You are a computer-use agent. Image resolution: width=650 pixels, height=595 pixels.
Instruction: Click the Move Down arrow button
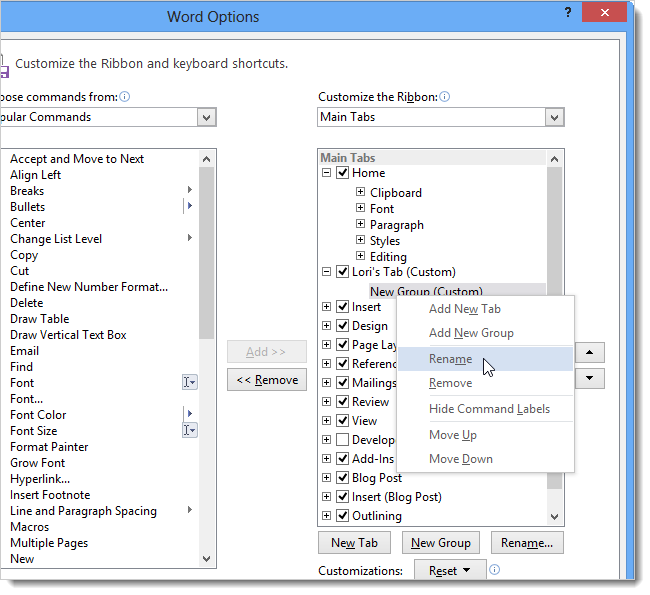(589, 378)
